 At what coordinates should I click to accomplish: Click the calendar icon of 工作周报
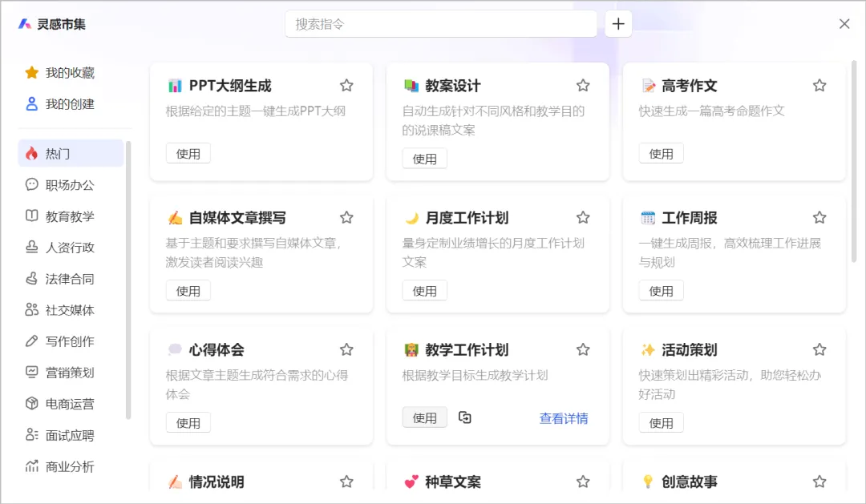pyautogui.click(x=648, y=217)
